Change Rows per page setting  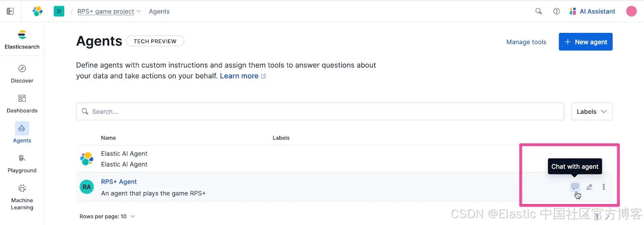[x=107, y=217]
